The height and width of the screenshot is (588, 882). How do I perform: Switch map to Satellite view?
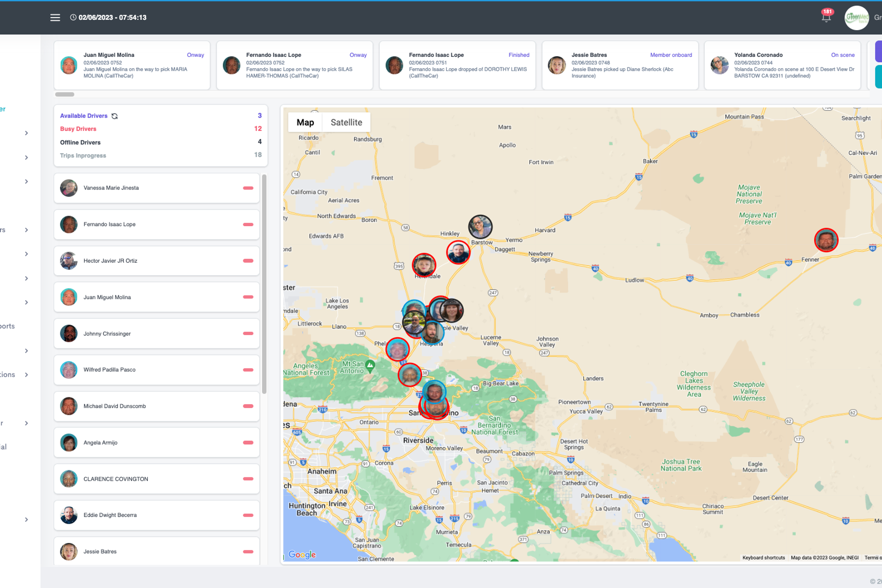point(346,122)
